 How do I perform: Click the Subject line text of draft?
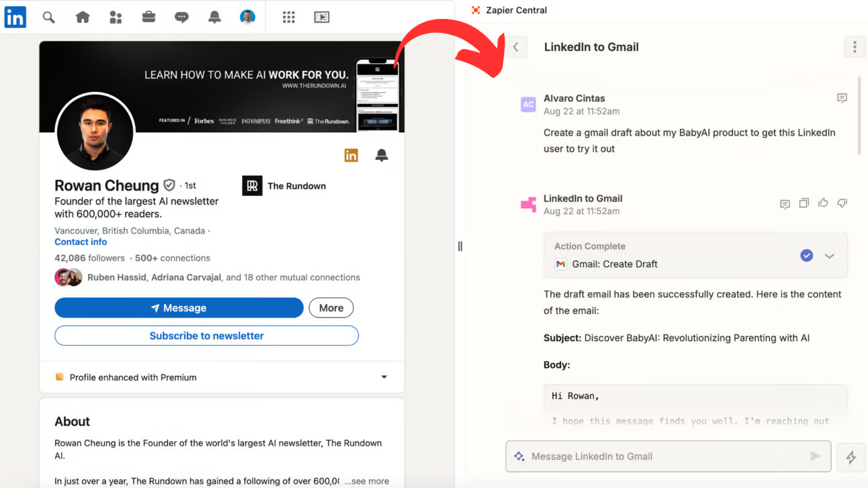(x=677, y=338)
